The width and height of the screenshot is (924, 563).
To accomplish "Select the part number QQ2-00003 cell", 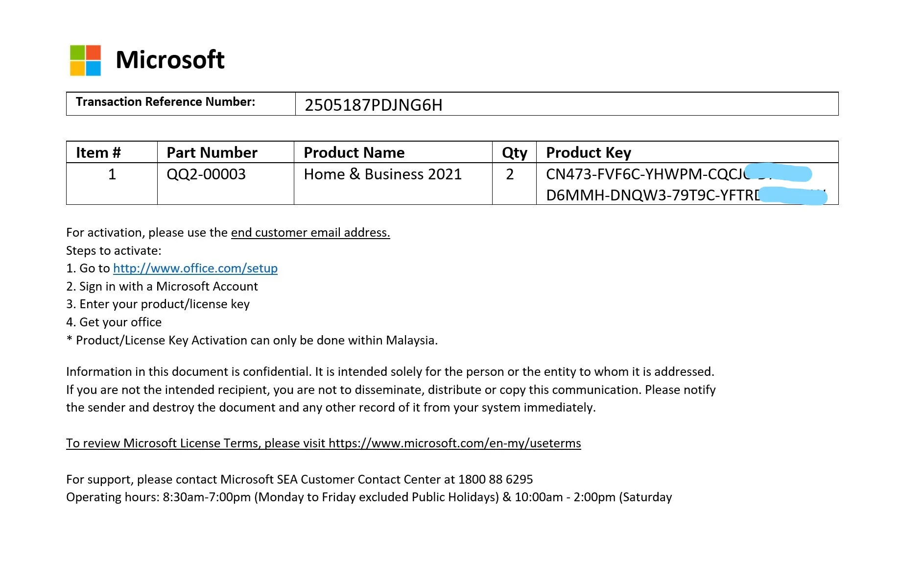I will pos(206,174).
